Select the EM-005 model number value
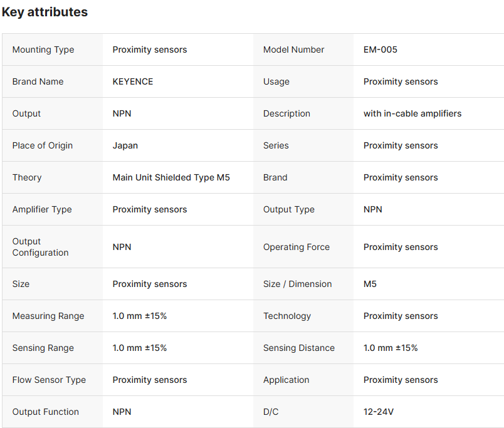 (380, 50)
